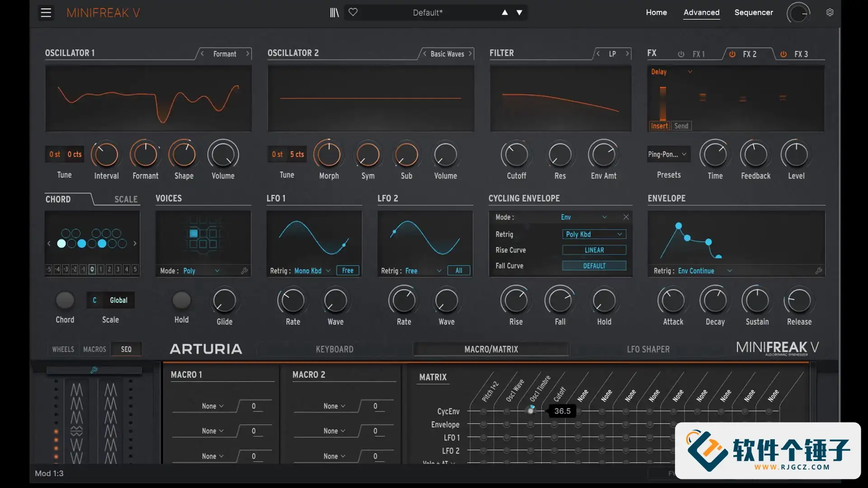
Task: Switch to the Home view
Action: click(x=656, y=13)
